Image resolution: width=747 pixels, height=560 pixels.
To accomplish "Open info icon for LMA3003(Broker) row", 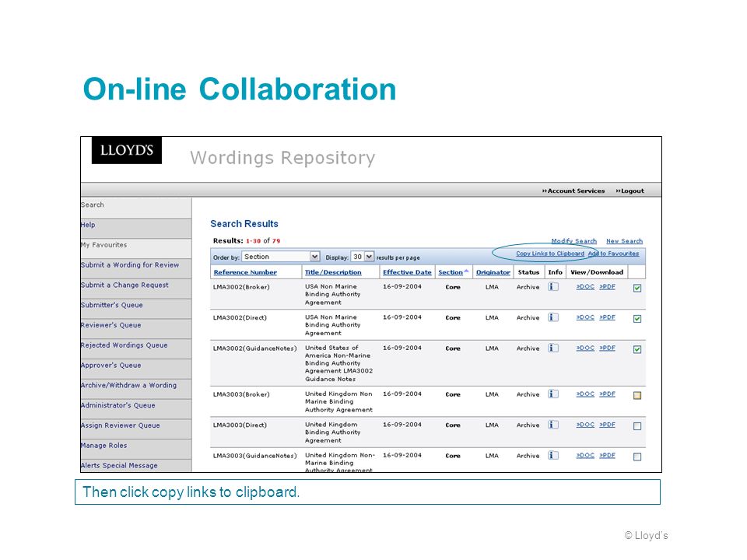I will [552, 394].
